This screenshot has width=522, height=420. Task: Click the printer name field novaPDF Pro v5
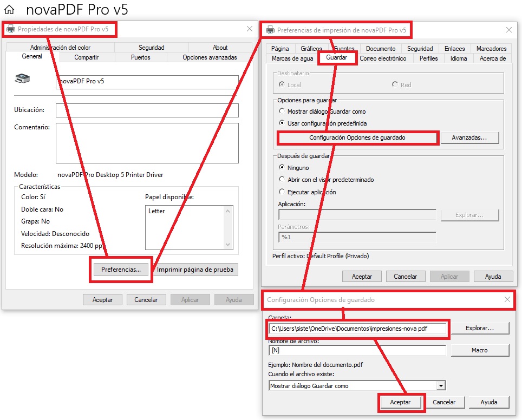147,82
